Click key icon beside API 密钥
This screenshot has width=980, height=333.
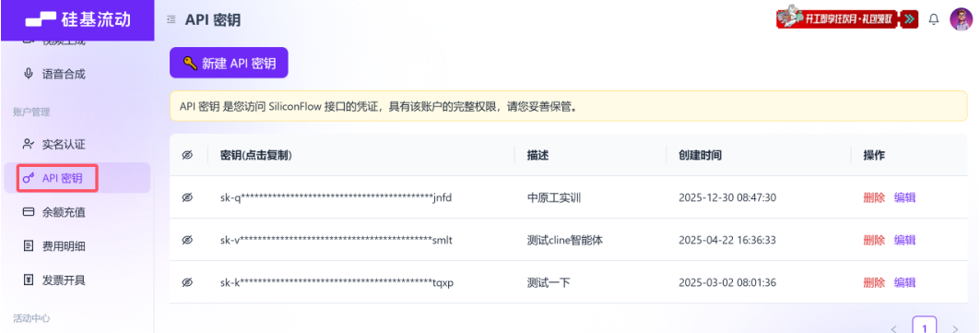29,178
